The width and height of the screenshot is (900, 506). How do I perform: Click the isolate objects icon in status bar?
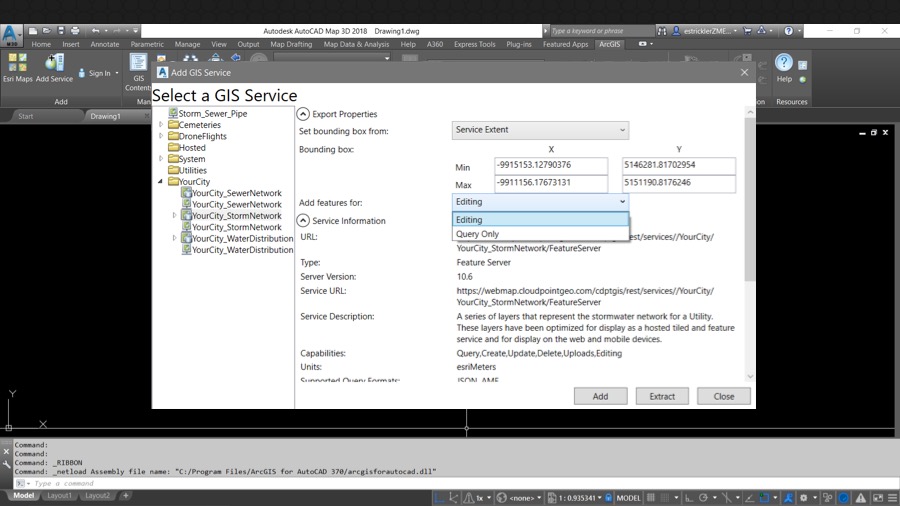click(827, 498)
